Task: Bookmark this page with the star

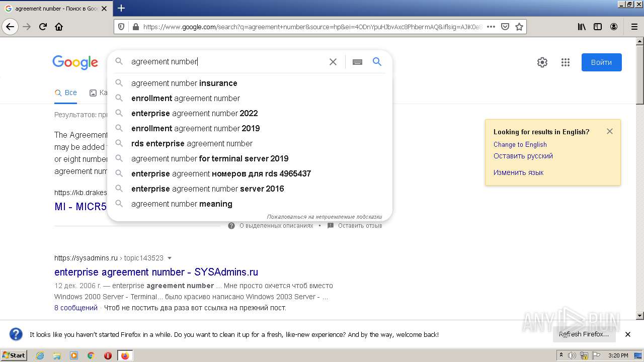Action: pyautogui.click(x=519, y=27)
